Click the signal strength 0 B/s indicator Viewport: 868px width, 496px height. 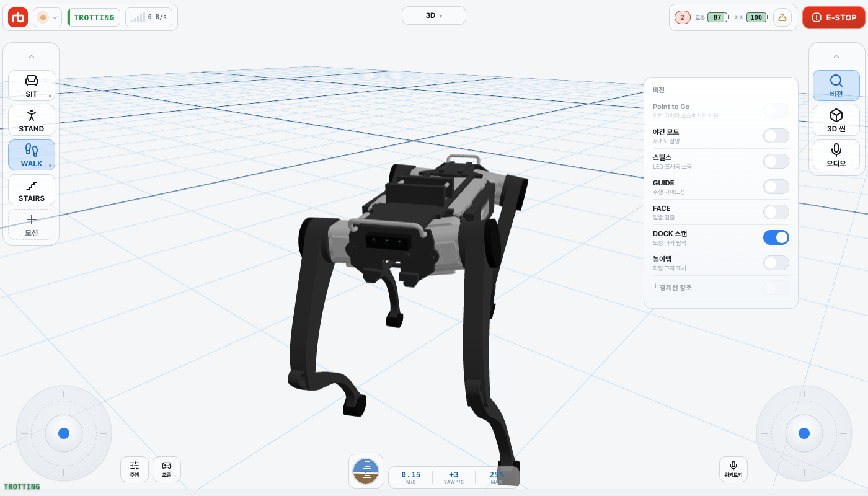(149, 17)
